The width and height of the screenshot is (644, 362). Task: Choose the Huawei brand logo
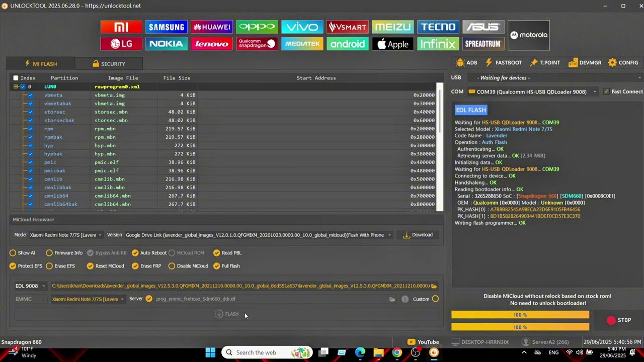(x=212, y=27)
